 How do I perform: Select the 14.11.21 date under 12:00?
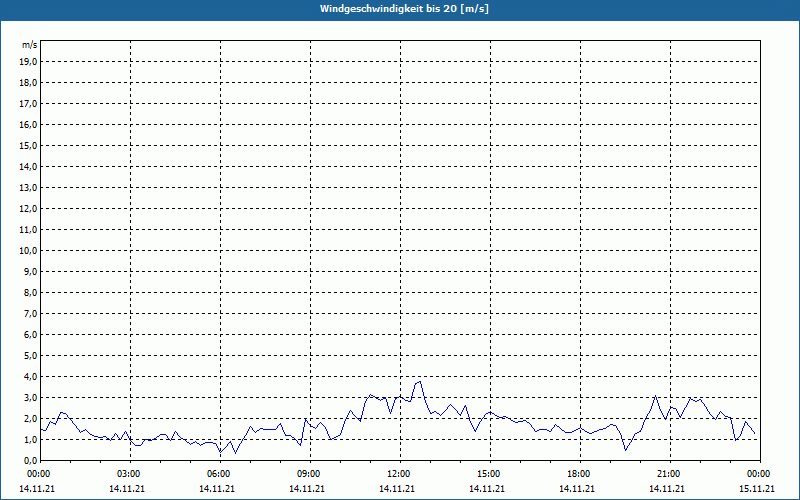[x=396, y=488]
